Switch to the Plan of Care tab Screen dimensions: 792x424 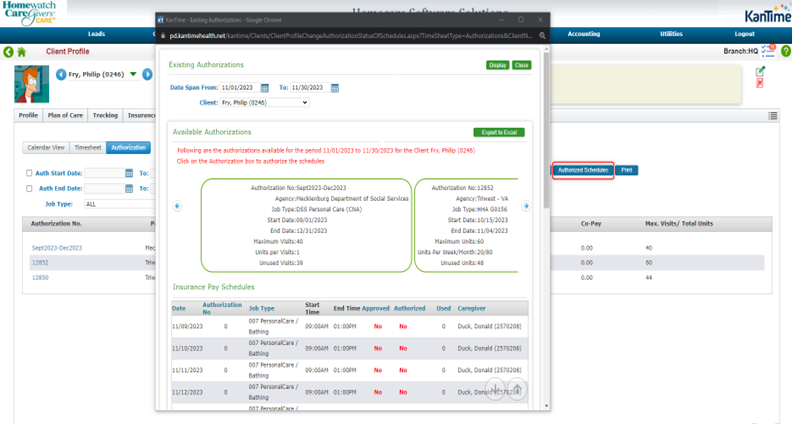(x=66, y=115)
